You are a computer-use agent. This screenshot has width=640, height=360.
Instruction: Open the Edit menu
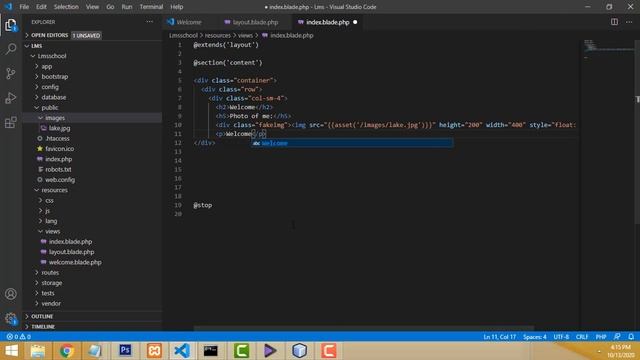pyautogui.click(x=41, y=7)
